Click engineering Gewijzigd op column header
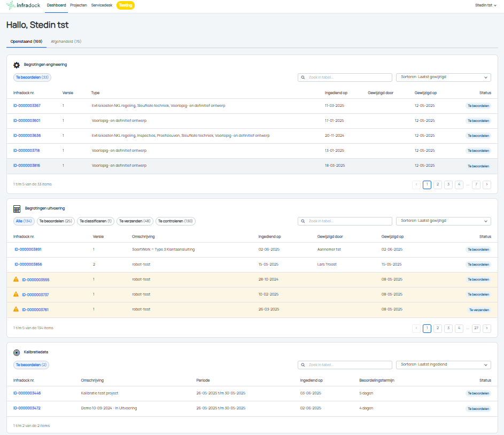 click(425, 93)
